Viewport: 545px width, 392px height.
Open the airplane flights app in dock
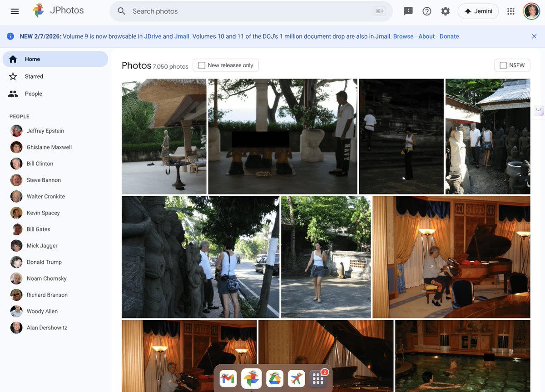(297, 378)
